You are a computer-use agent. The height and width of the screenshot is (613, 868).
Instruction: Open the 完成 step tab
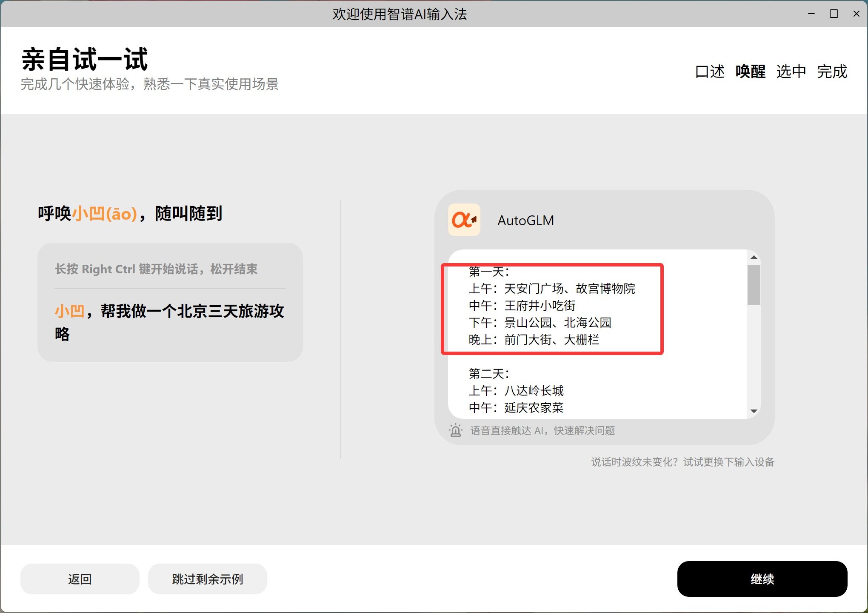832,72
